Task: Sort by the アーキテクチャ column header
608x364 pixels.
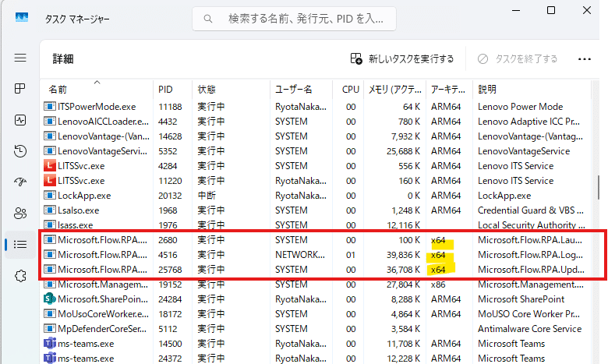Action: (450, 89)
